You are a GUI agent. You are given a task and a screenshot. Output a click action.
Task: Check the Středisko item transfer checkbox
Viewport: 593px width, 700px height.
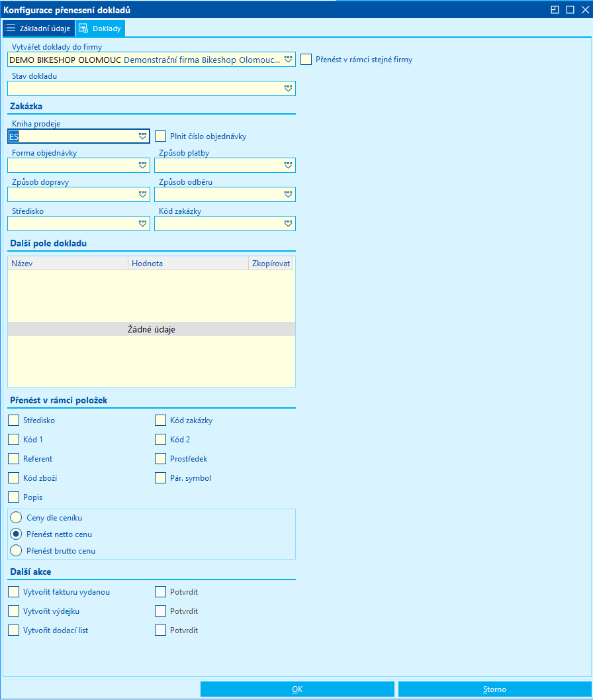click(x=14, y=420)
